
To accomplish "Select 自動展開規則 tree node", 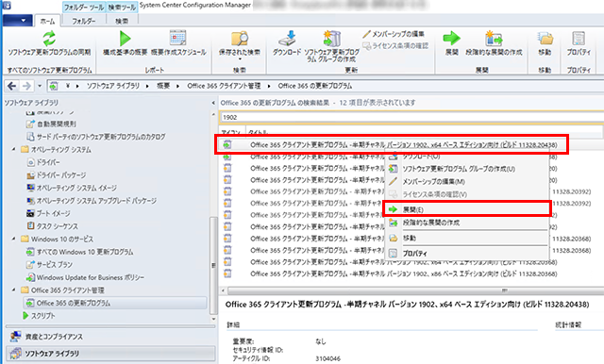I will tap(51, 124).
